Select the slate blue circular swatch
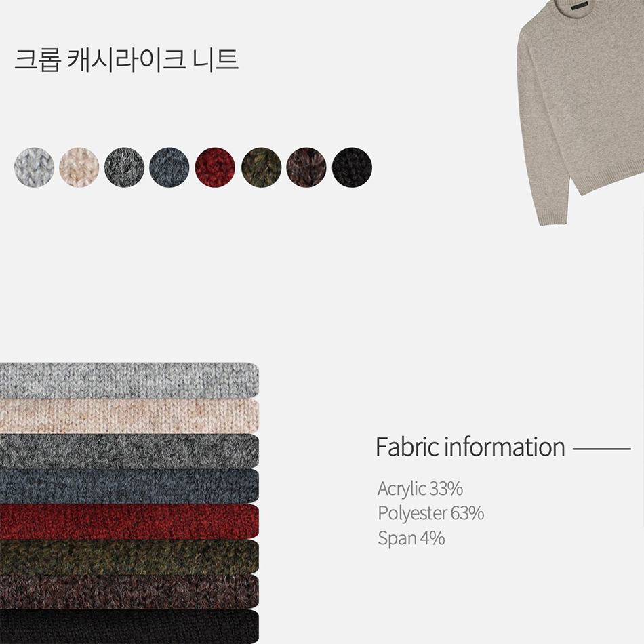This screenshot has width=644, height=644. (169, 167)
